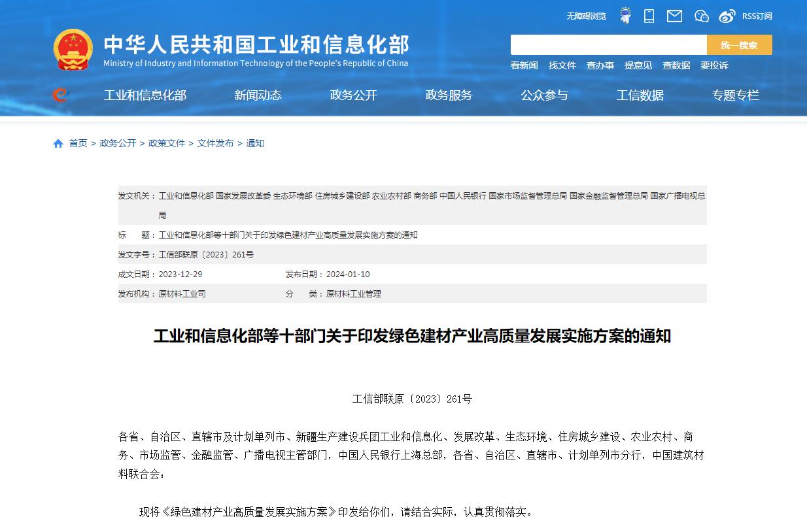Click 政策文件 in the breadcrumb
The height and width of the screenshot is (532, 807).
[167, 143]
